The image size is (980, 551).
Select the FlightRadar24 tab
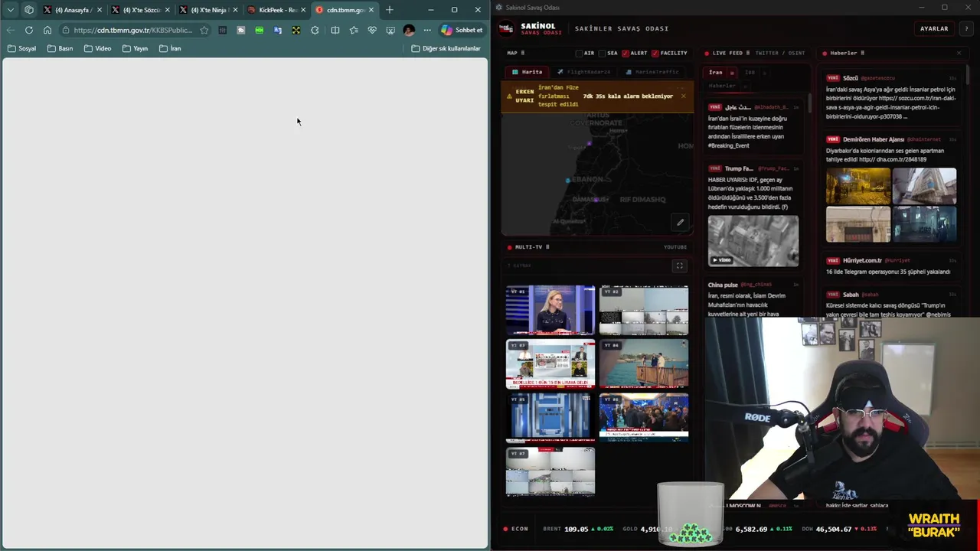pyautogui.click(x=583, y=72)
